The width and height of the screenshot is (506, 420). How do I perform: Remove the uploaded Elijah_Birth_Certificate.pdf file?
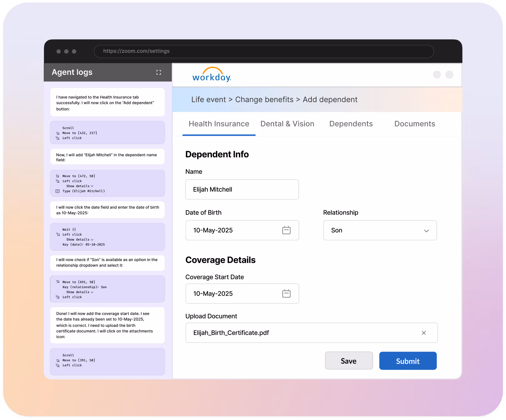pos(424,333)
